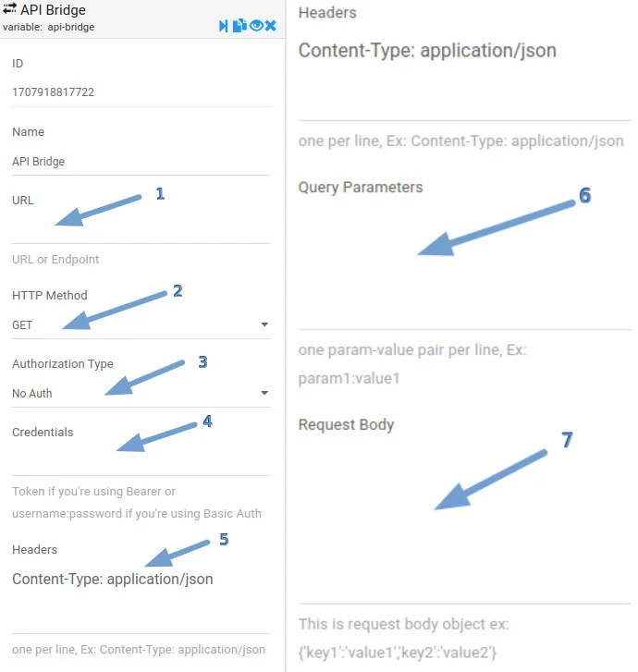Click the variable api-bridge label
This screenshot has width=638, height=672.
pos(48,28)
